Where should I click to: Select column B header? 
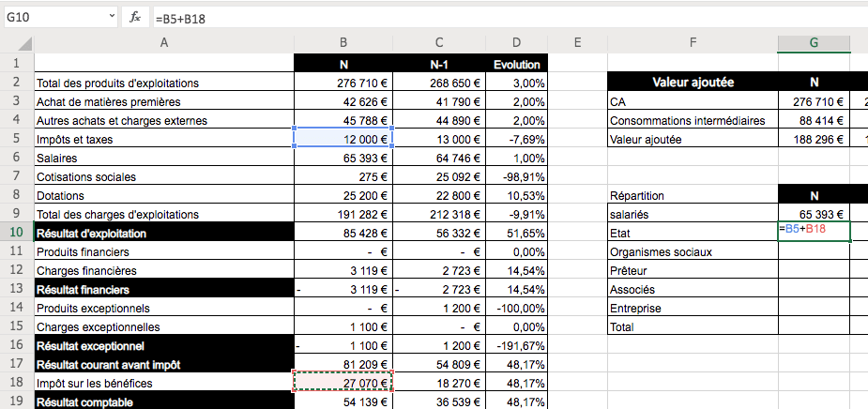343,43
